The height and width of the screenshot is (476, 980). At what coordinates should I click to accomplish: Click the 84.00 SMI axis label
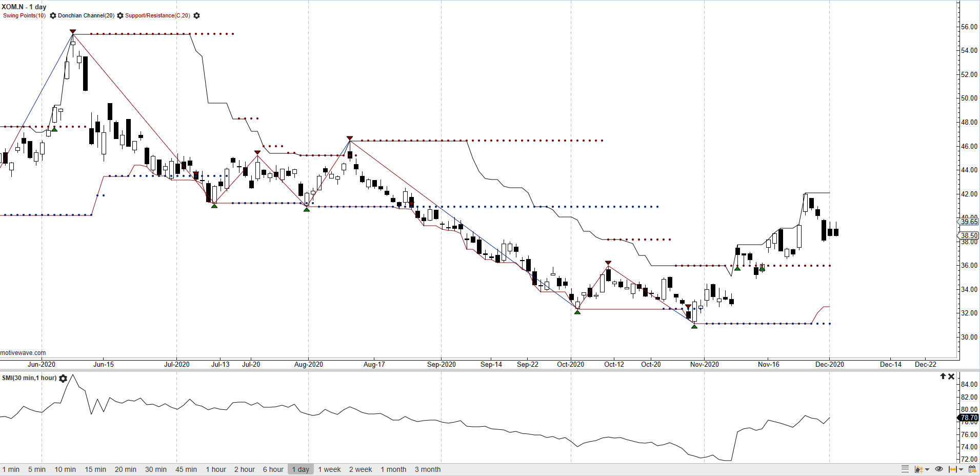[x=969, y=384]
